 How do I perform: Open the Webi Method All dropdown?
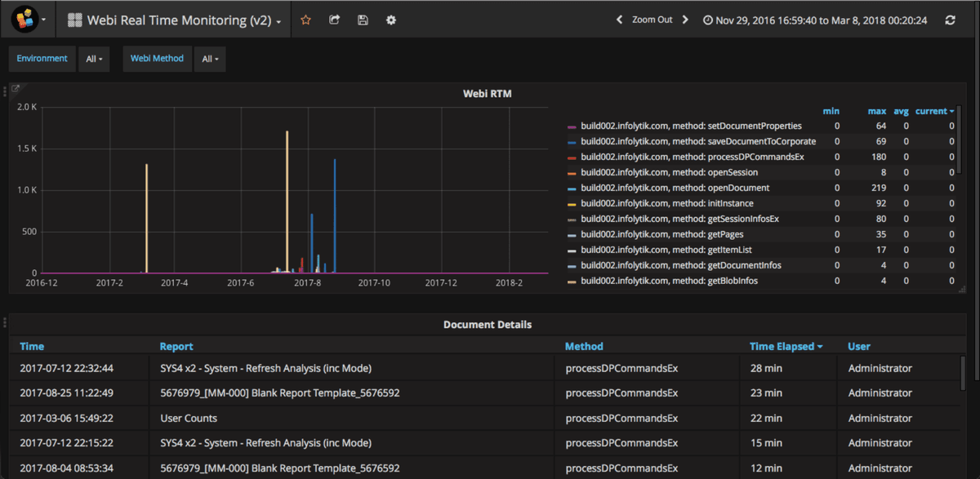[x=209, y=59]
